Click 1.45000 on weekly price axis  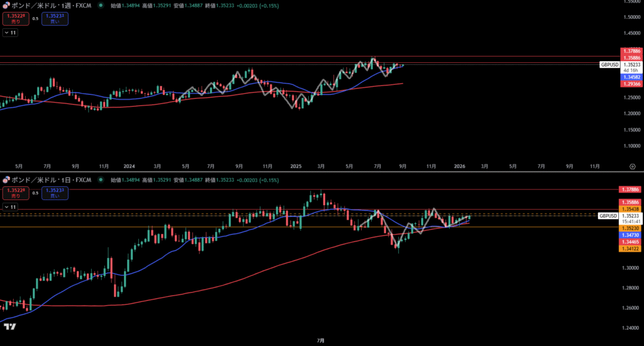pos(631,33)
